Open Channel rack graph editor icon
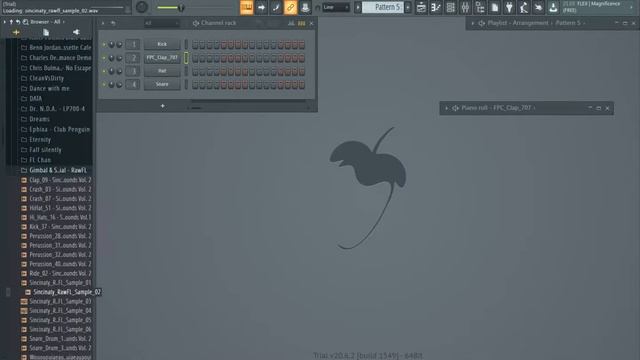 291,23
